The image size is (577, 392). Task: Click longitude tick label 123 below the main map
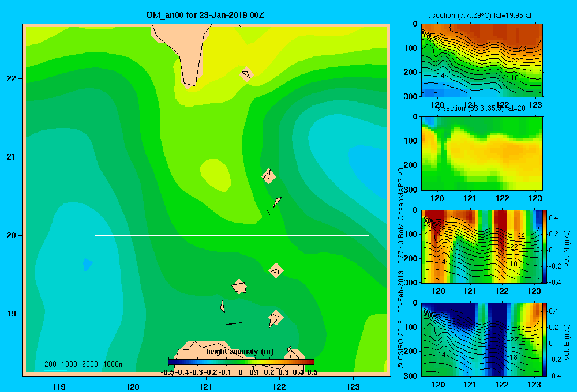(353, 387)
